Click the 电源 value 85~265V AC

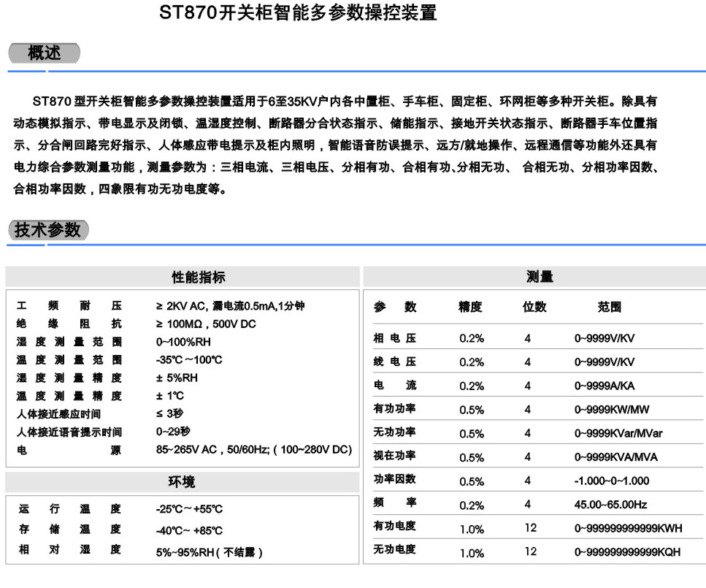[253, 450]
